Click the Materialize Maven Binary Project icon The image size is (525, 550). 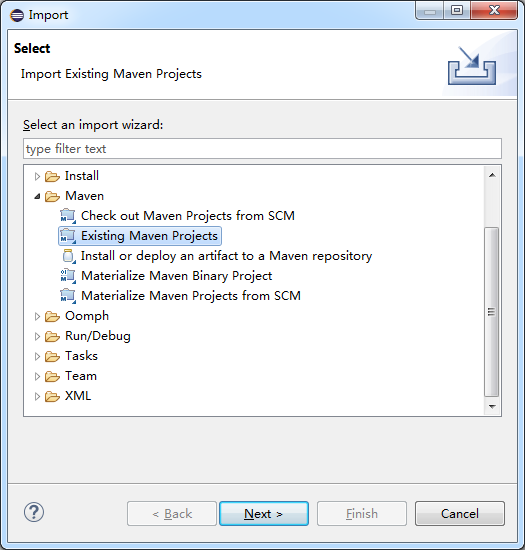[68, 276]
